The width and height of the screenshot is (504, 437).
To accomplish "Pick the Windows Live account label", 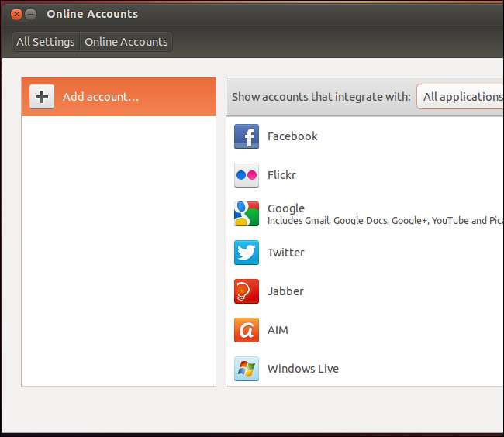I will pyautogui.click(x=302, y=369).
